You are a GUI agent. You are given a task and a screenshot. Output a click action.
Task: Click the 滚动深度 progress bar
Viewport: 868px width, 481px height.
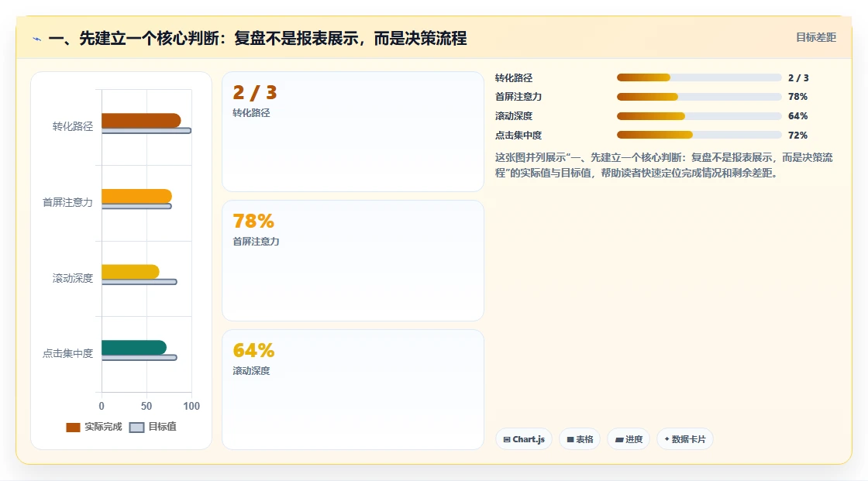699,116
